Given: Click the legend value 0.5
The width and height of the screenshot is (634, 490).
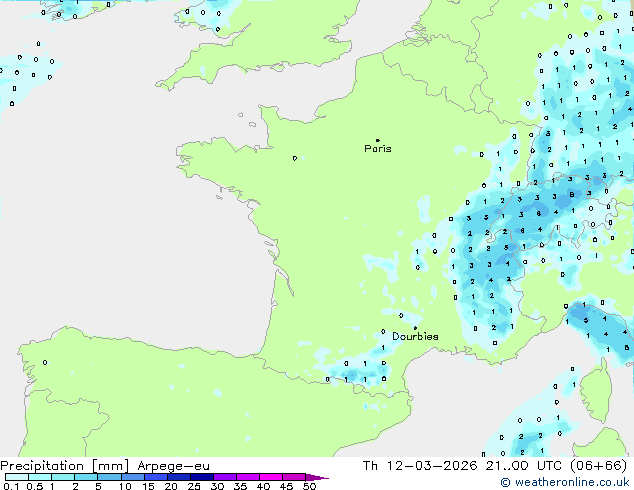Looking at the screenshot, I should click(x=35, y=486).
